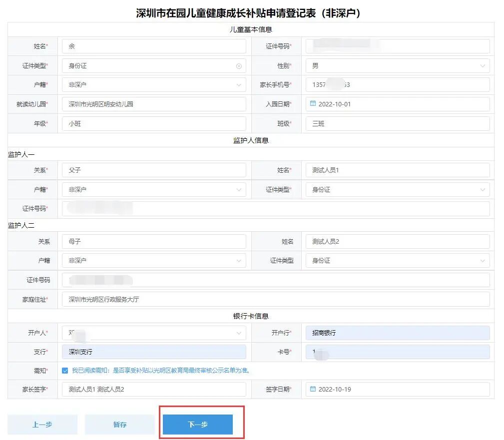Image resolution: width=504 pixels, height=440 pixels.
Task: Open 监护人二 证件类型 dropdown
Action: click(x=483, y=260)
